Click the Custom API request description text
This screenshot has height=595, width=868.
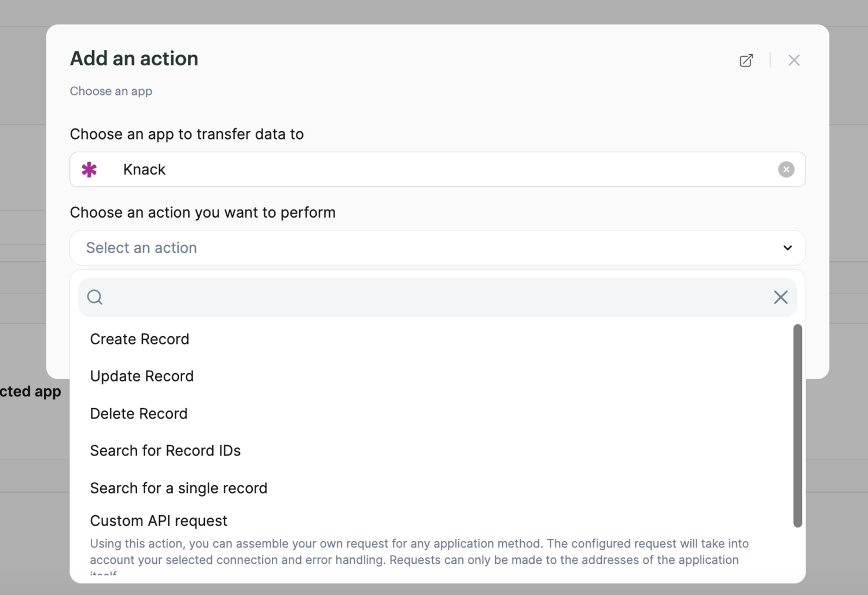tap(420, 552)
